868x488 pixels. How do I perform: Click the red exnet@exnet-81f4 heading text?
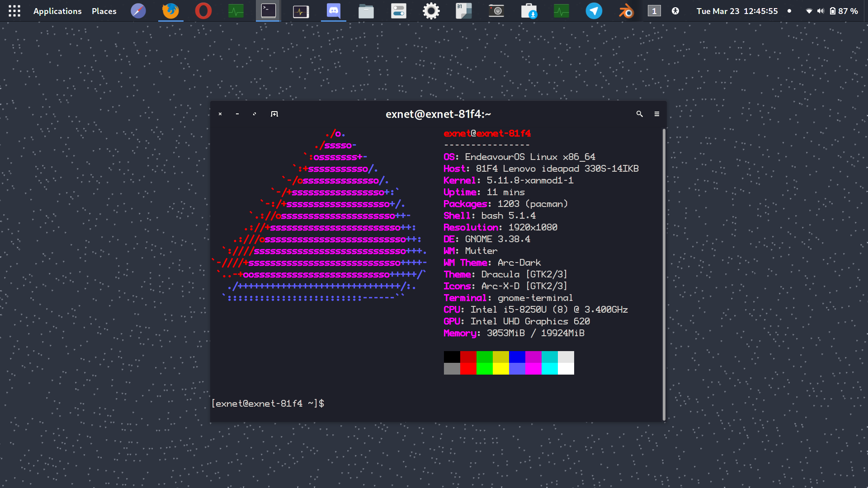pyautogui.click(x=487, y=133)
